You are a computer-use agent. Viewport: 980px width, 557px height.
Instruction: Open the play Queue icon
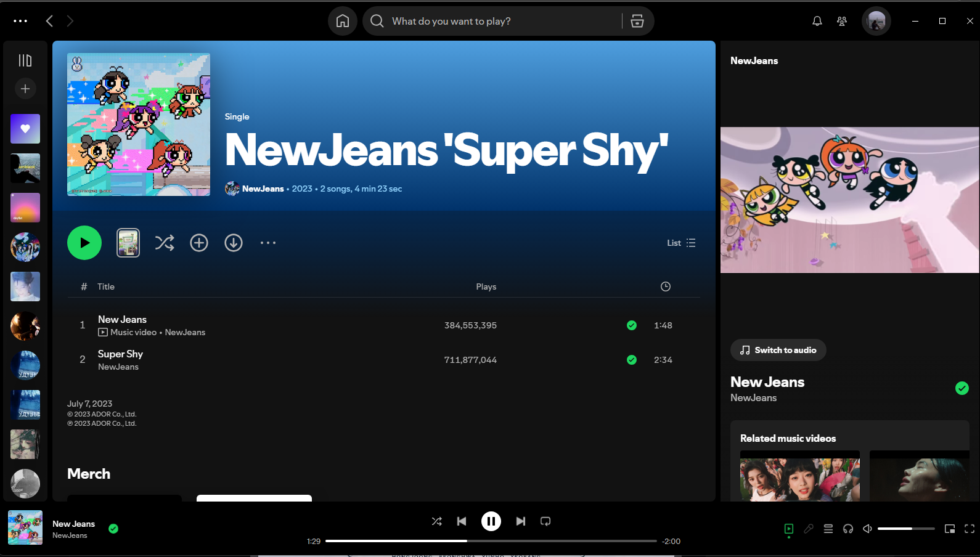click(x=828, y=529)
